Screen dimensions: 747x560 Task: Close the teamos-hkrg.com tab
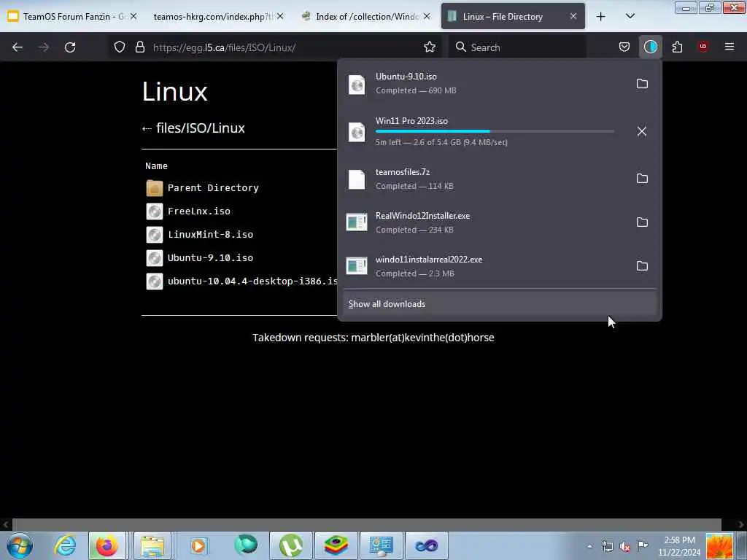point(280,17)
